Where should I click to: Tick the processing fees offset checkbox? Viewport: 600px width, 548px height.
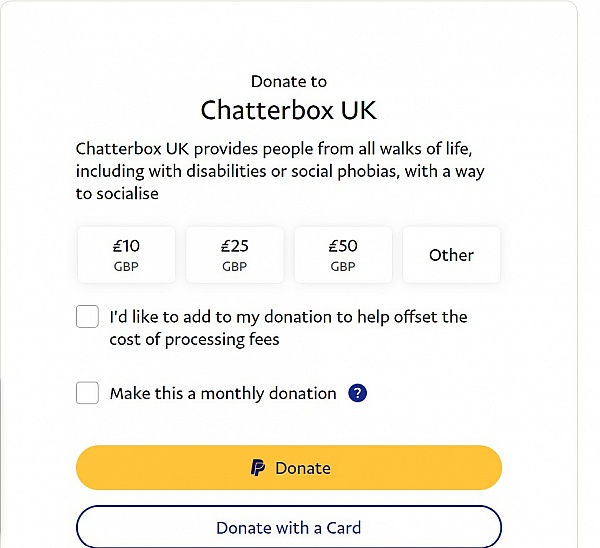point(87,316)
